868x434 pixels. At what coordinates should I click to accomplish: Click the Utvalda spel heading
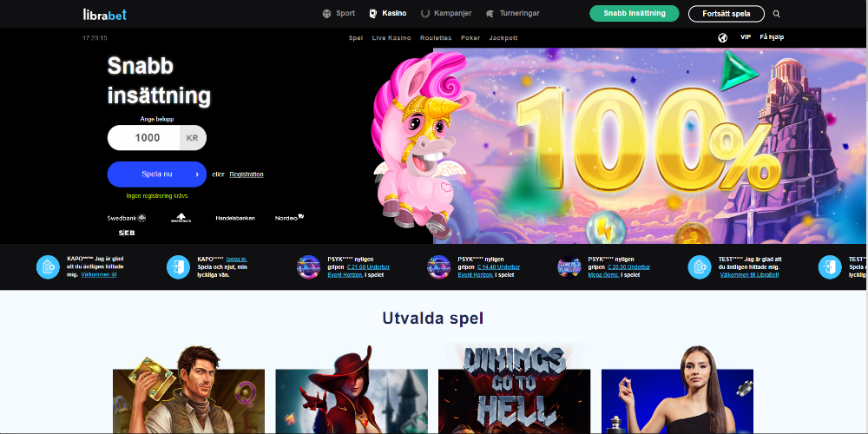pos(433,319)
